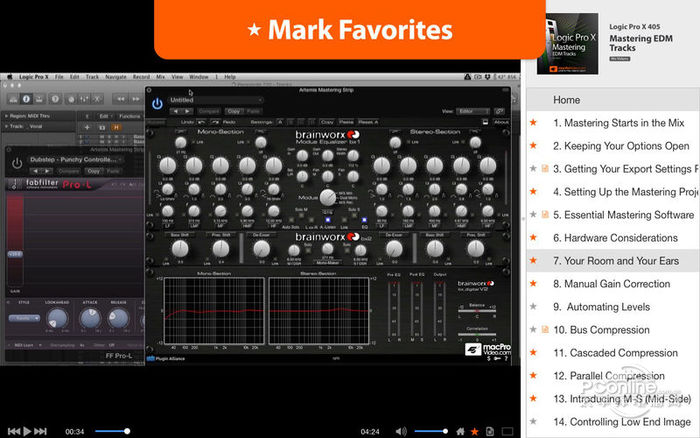Open the notes document icon in player bar
700x438 pixels.
[x=490, y=431]
